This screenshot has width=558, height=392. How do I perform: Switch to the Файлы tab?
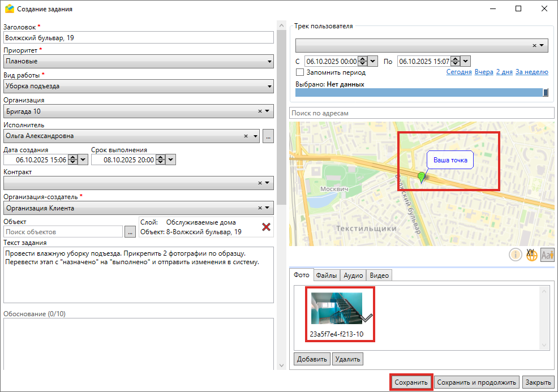[x=327, y=275]
